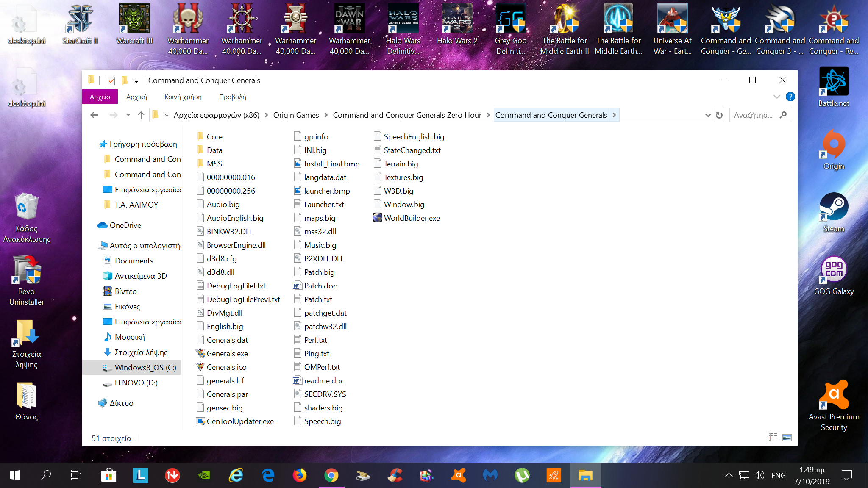This screenshot has width=868, height=488.
Task: Select Δίκτυο in navigation pane
Action: (x=116, y=403)
